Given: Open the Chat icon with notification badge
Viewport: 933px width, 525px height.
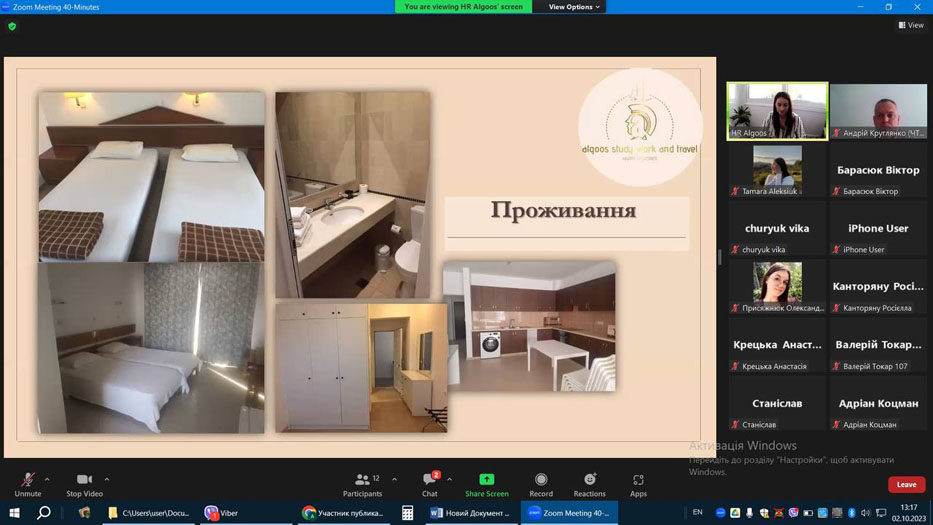Looking at the screenshot, I should (x=430, y=479).
